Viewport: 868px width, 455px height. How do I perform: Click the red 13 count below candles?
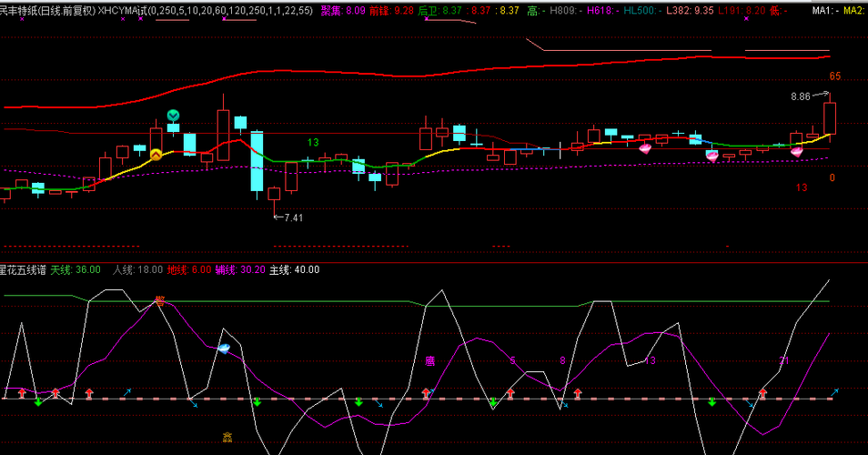[802, 188]
